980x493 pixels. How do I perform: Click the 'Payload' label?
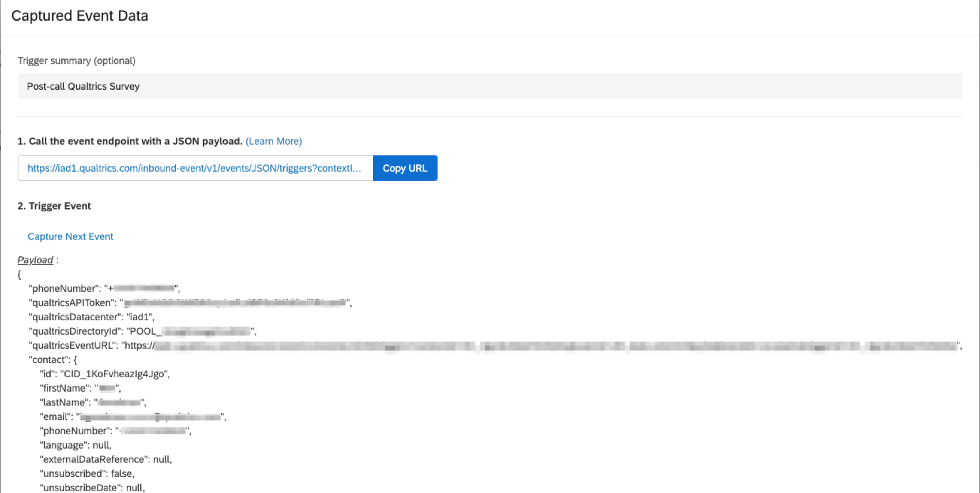35,260
